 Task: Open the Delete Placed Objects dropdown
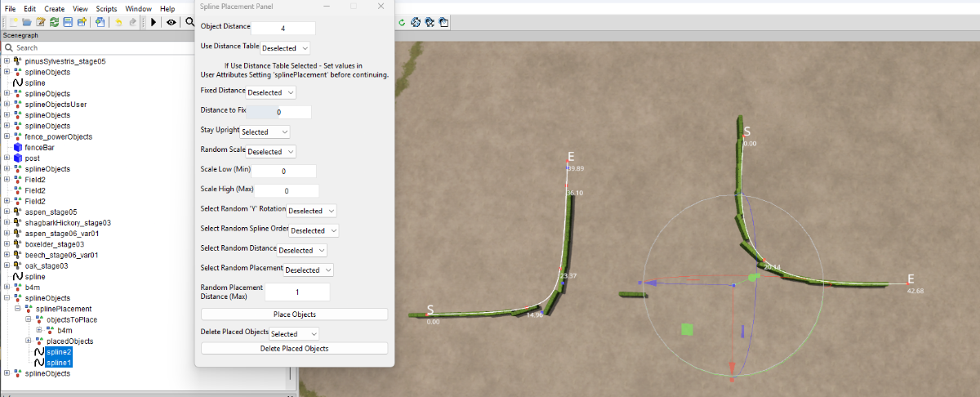pos(294,333)
